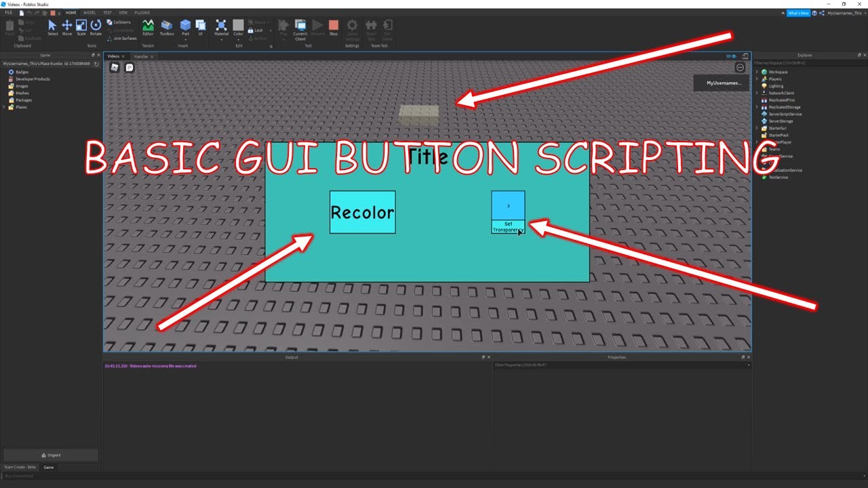Open the Toolbox panel
This screenshot has width=868, height=488.
167,27
